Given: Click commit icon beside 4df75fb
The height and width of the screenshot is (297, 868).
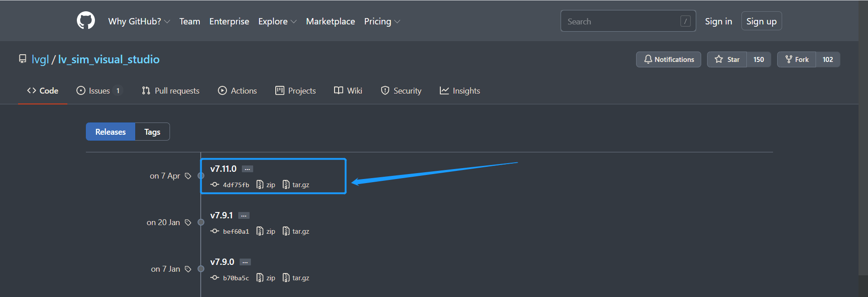Looking at the screenshot, I should [x=215, y=184].
